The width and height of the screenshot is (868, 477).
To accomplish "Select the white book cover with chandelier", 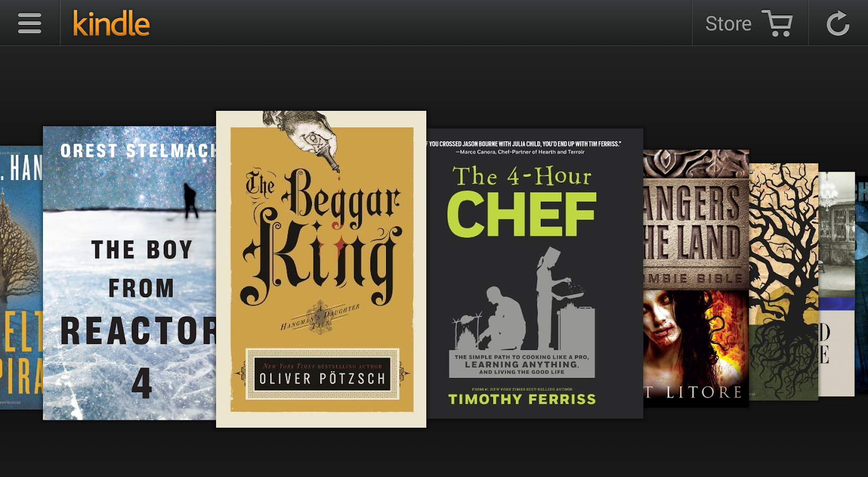I will point(837,284).
